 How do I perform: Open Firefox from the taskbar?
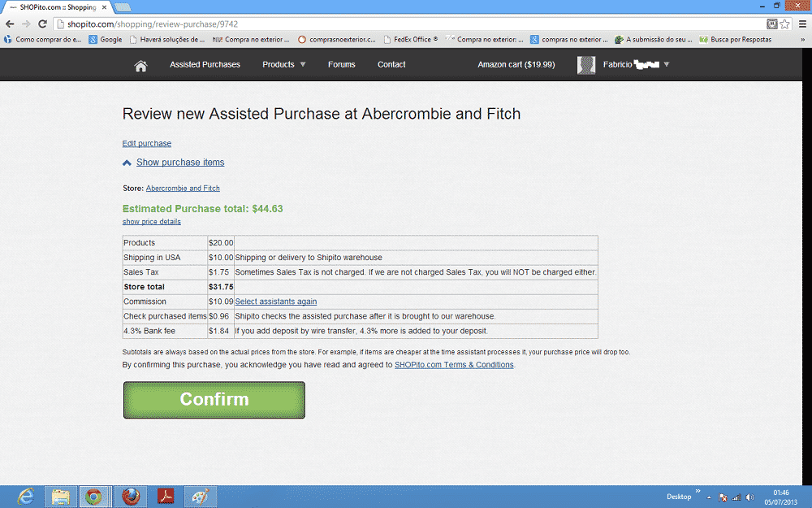(129, 496)
